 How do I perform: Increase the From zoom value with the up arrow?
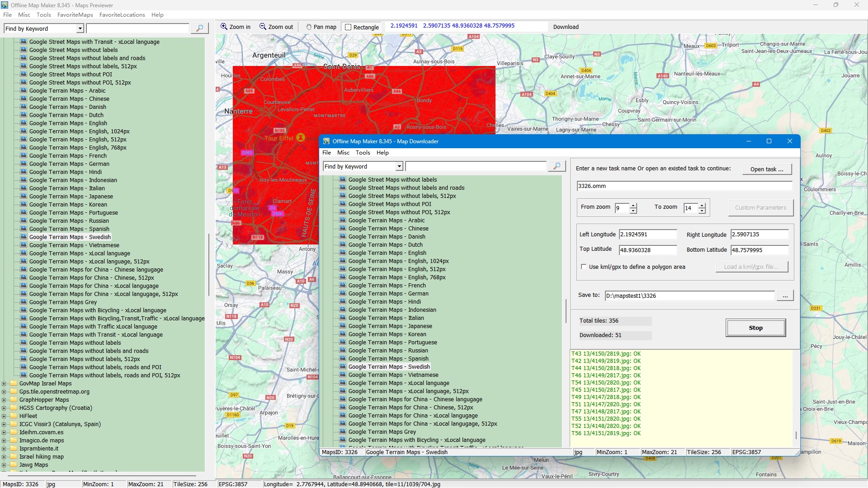tap(633, 205)
